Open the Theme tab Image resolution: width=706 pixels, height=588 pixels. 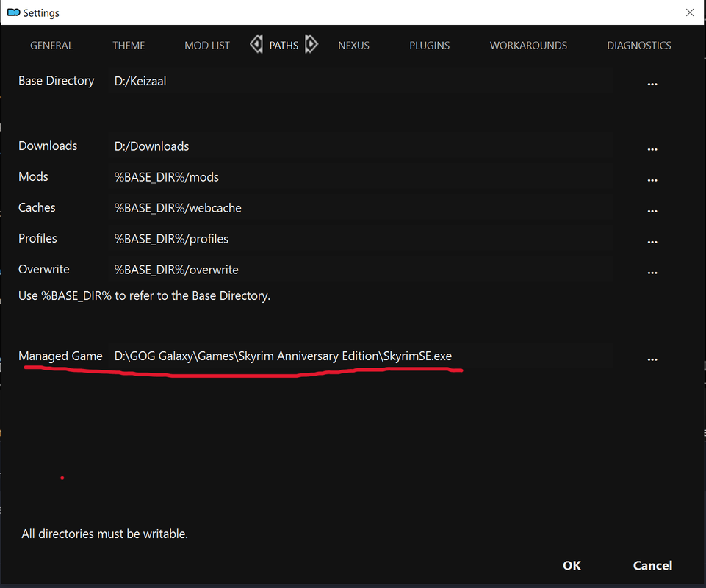point(129,46)
